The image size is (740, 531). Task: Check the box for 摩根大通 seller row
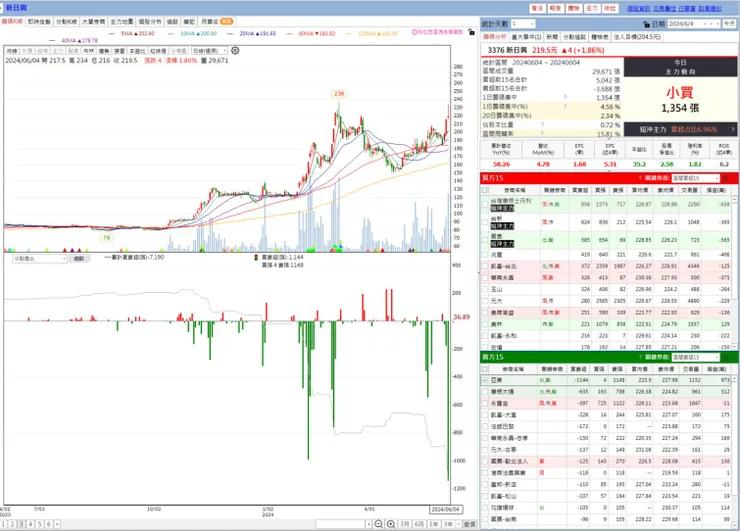(x=485, y=392)
